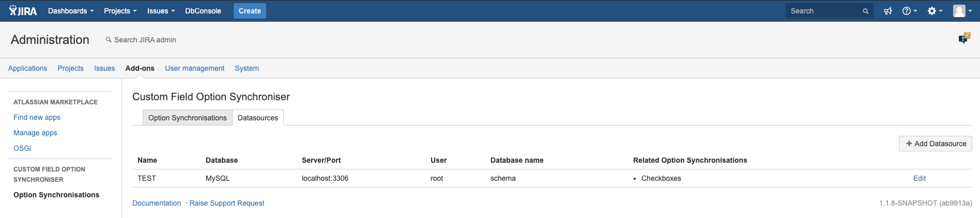This screenshot has height=218, width=980.
Task: Expand the Issues dropdown in top bar
Action: click(161, 11)
